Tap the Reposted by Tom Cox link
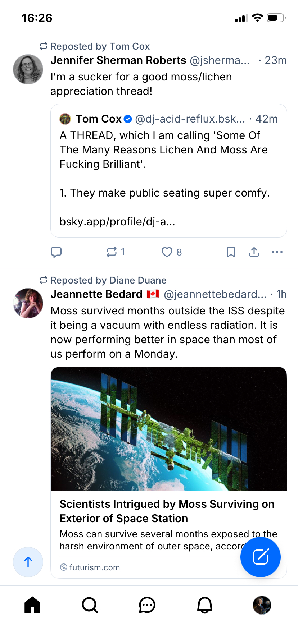Image resolution: width=298 pixels, height=644 pixels. tap(99, 46)
